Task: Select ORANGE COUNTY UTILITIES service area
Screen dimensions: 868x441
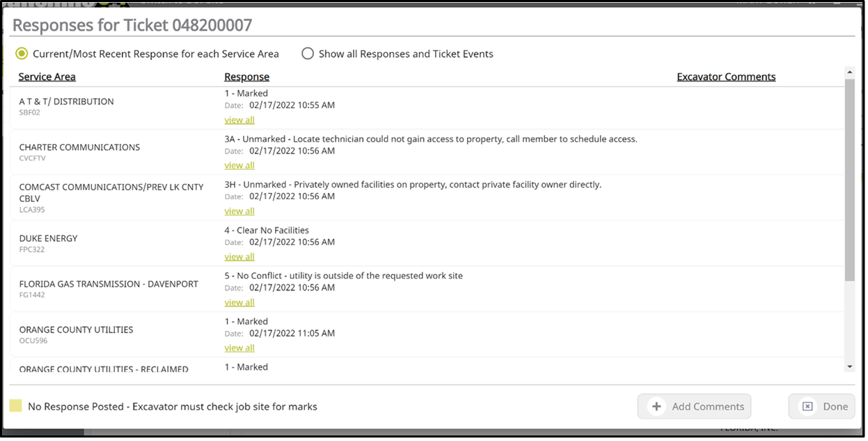Action: 76,330
